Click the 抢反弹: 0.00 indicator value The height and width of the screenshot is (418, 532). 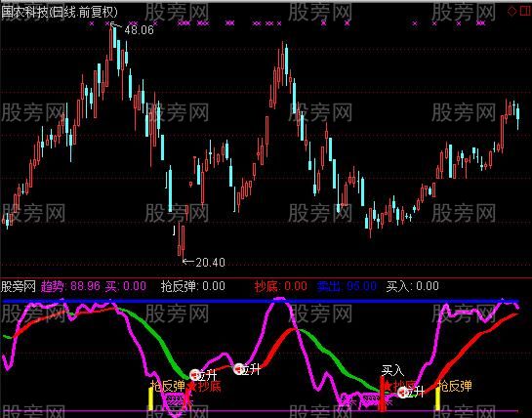(x=193, y=286)
